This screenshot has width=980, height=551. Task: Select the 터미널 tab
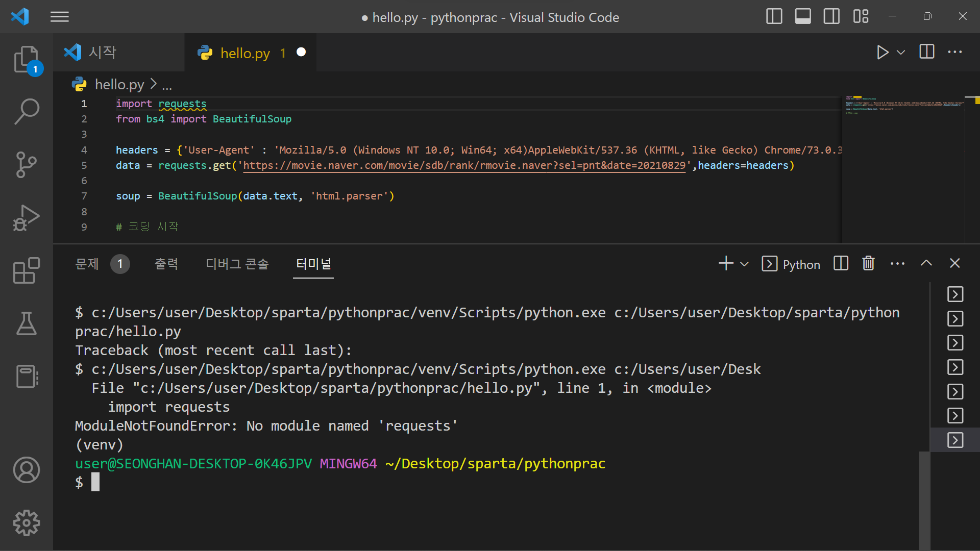tap(313, 264)
